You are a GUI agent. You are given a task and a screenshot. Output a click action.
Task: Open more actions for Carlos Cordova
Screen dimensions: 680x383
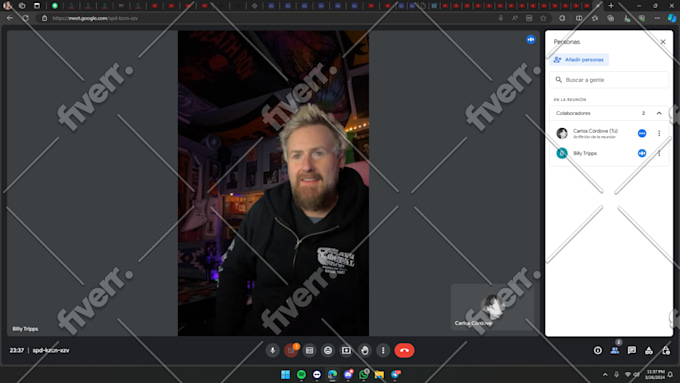tap(659, 133)
